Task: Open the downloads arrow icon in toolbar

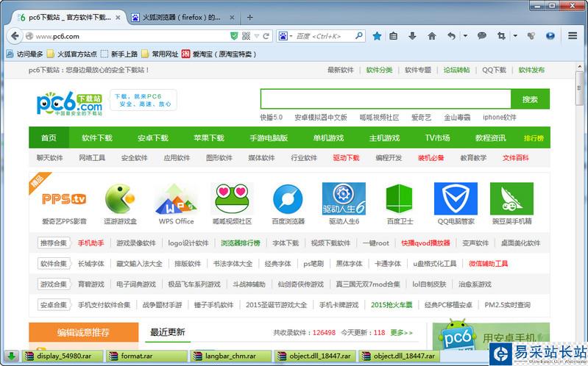Action: [412, 36]
